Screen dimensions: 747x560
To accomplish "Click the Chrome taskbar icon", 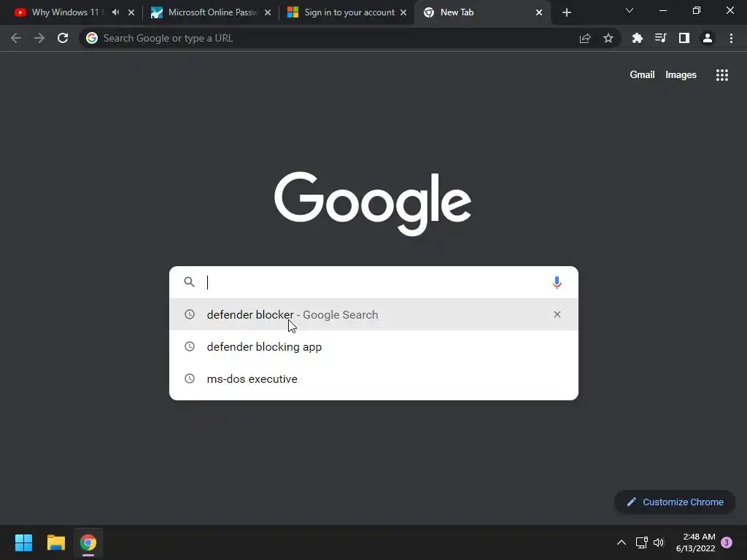I will pos(88,542).
